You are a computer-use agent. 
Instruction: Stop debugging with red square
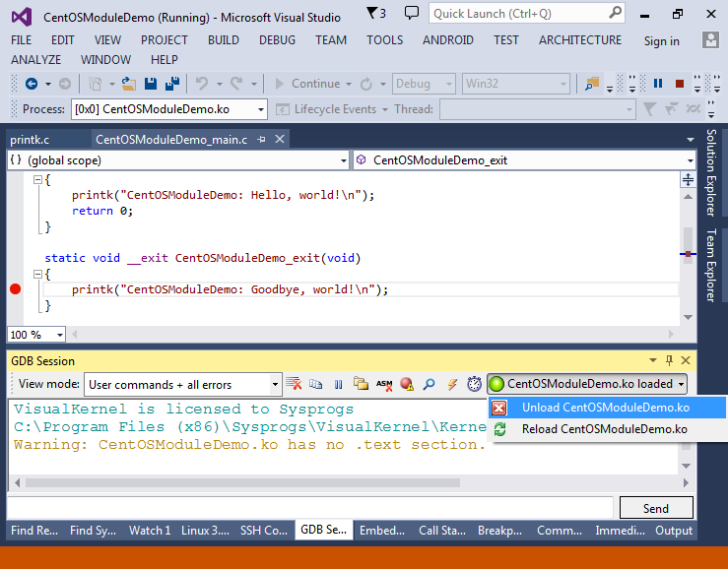click(680, 84)
